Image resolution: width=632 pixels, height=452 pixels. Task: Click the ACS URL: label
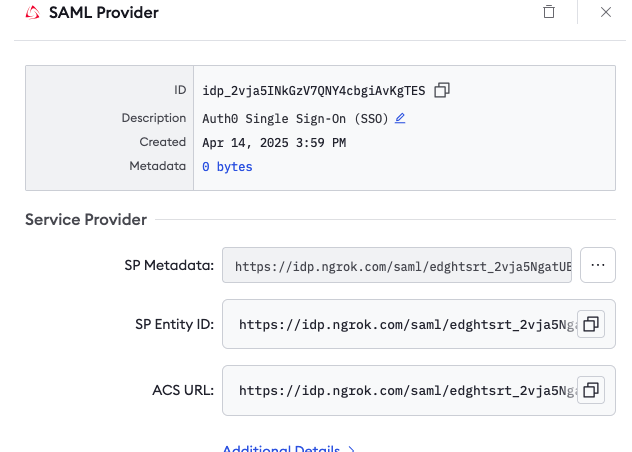[x=183, y=390]
